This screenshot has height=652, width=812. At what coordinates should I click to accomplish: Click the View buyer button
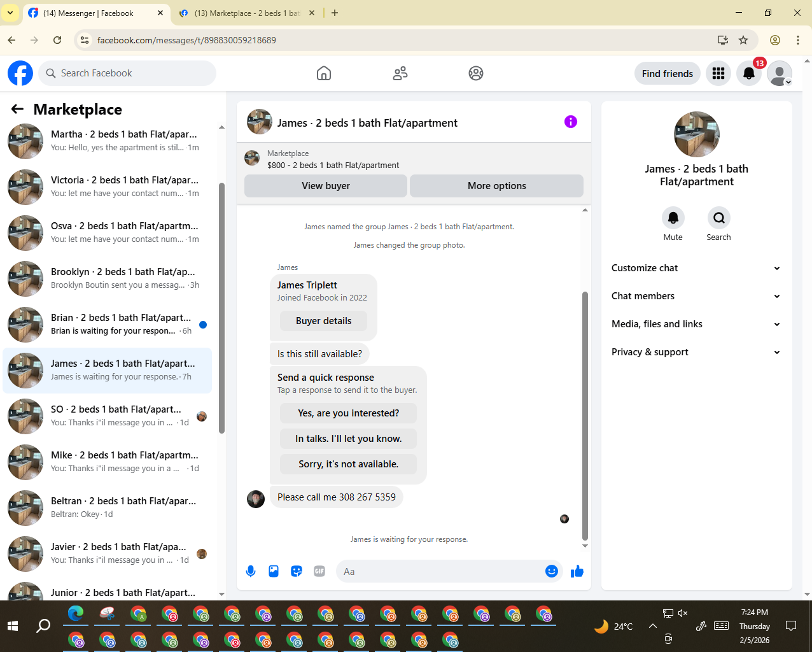coord(326,186)
